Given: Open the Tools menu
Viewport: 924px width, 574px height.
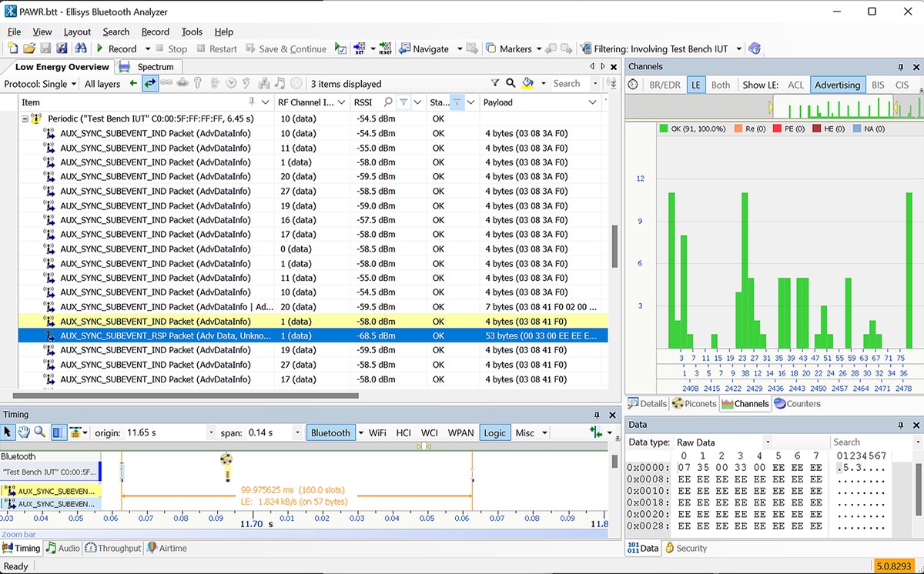Looking at the screenshot, I should pos(192,32).
